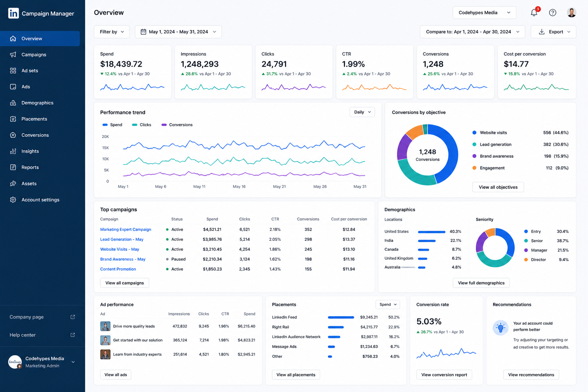Click the lightbulb icon in Recommendations
The width and height of the screenshot is (588, 392).
click(500, 328)
